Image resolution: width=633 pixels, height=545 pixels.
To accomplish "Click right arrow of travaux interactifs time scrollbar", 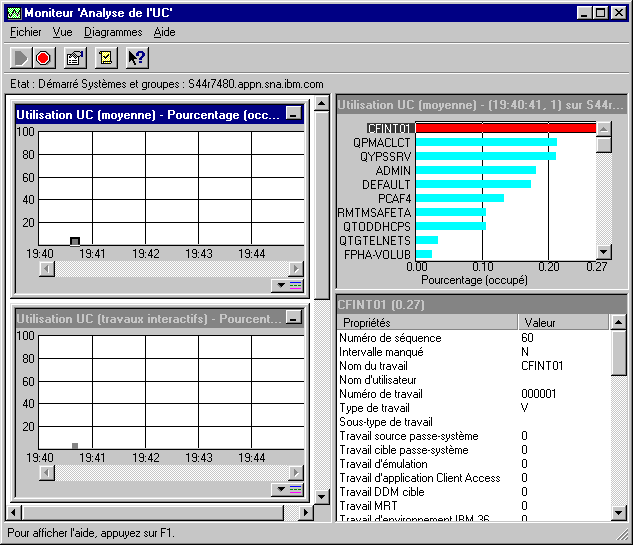I will (x=296, y=472).
